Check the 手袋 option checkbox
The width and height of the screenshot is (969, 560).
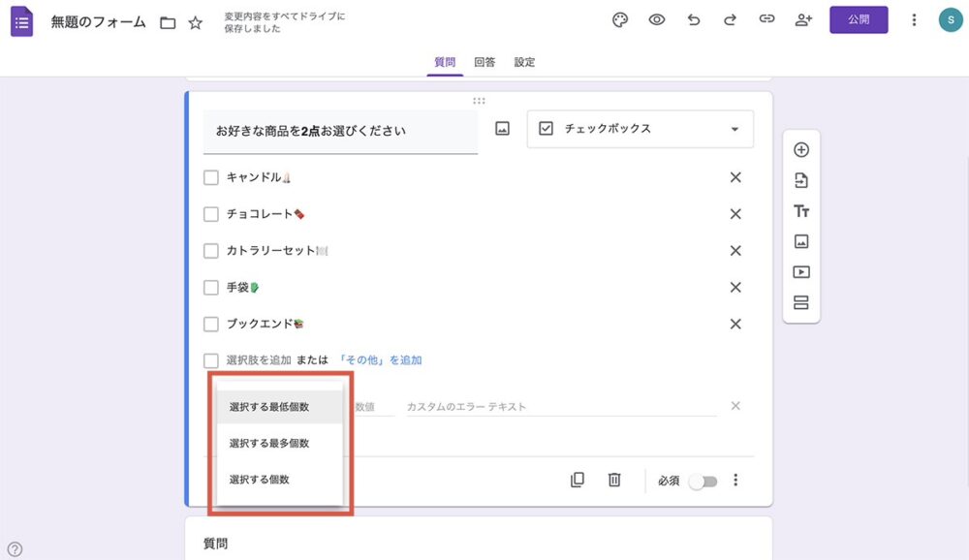point(210,287)
